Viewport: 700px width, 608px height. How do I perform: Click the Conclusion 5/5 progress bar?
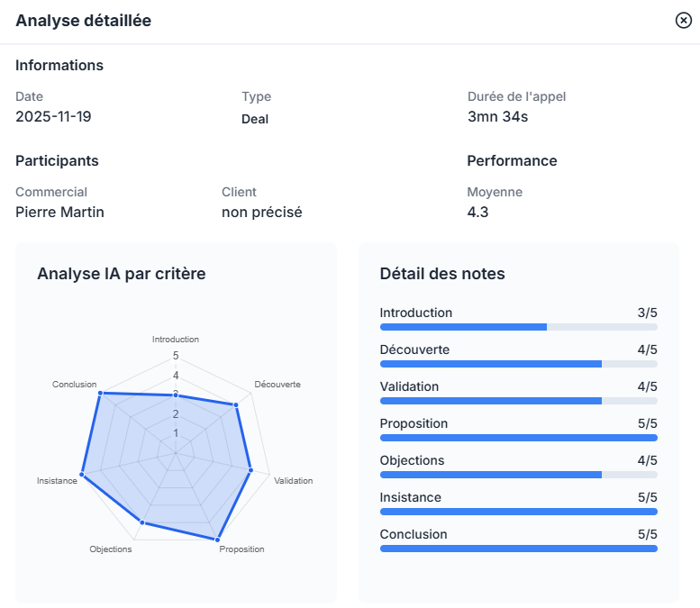(518, 548)
